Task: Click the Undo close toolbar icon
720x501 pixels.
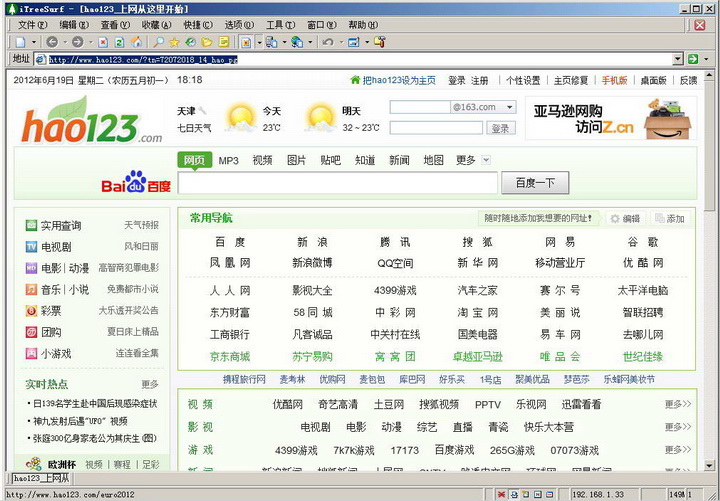Action: click(328, 42)
